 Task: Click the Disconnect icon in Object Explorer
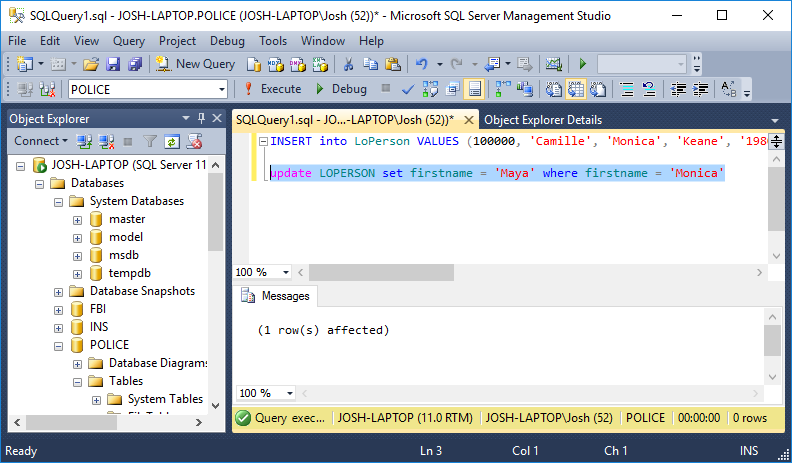(106, 141)
